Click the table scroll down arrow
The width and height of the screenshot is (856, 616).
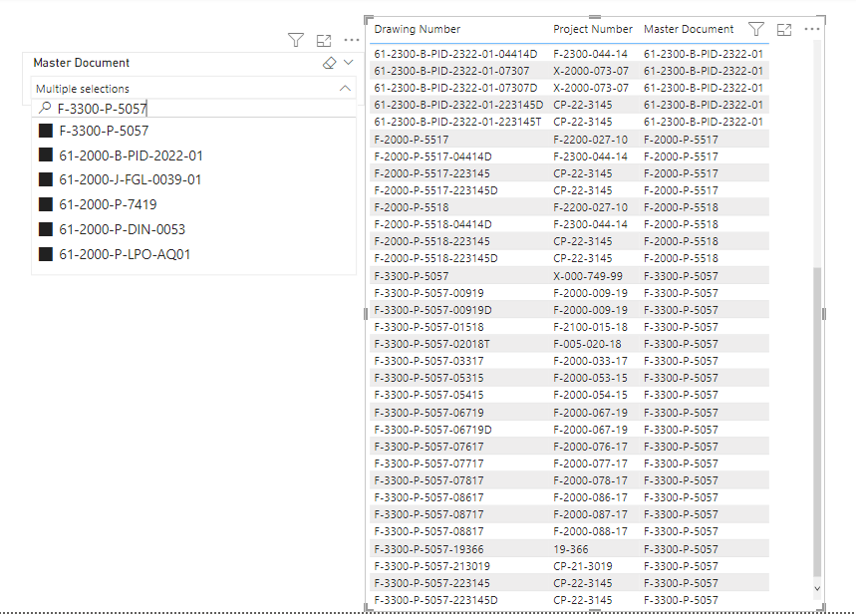click(817, 588)
